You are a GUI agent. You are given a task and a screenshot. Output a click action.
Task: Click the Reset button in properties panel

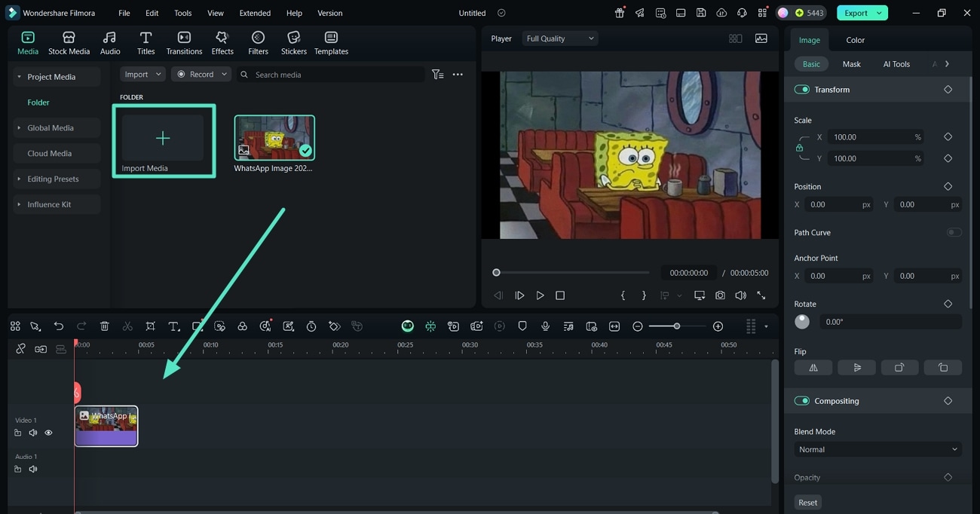click(807, 503)
